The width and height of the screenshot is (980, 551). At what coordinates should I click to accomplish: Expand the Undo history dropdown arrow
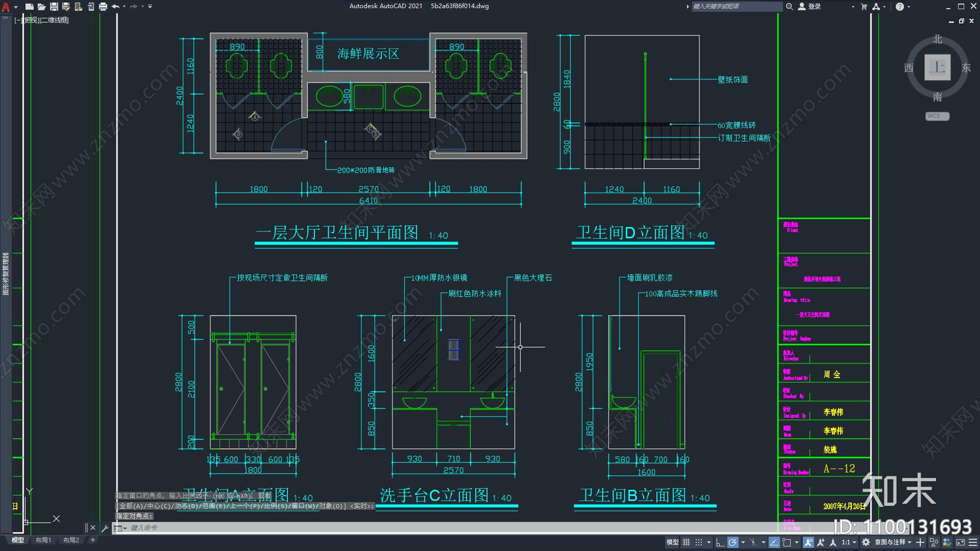click(124, 7)
